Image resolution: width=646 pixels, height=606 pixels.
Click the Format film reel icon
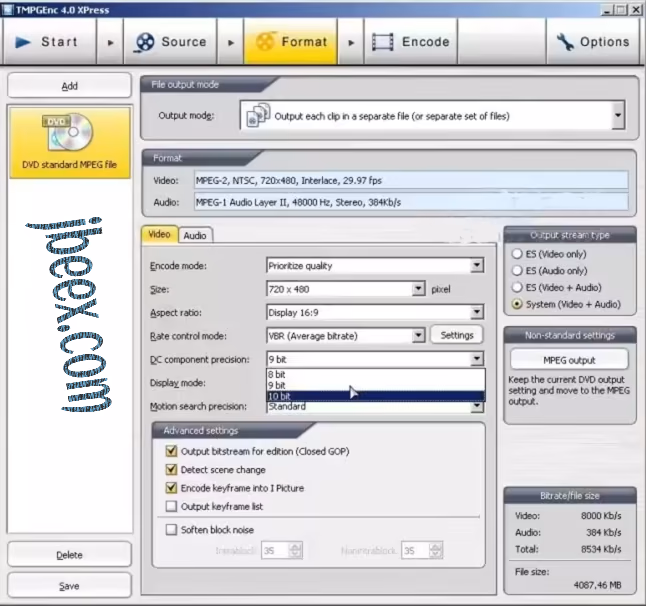click(265, 42)
